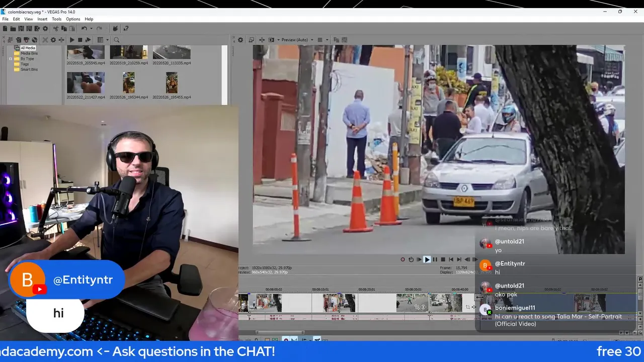Open Undo history dropdown arrow
This screenshot has height=362, width=644.
91,29
